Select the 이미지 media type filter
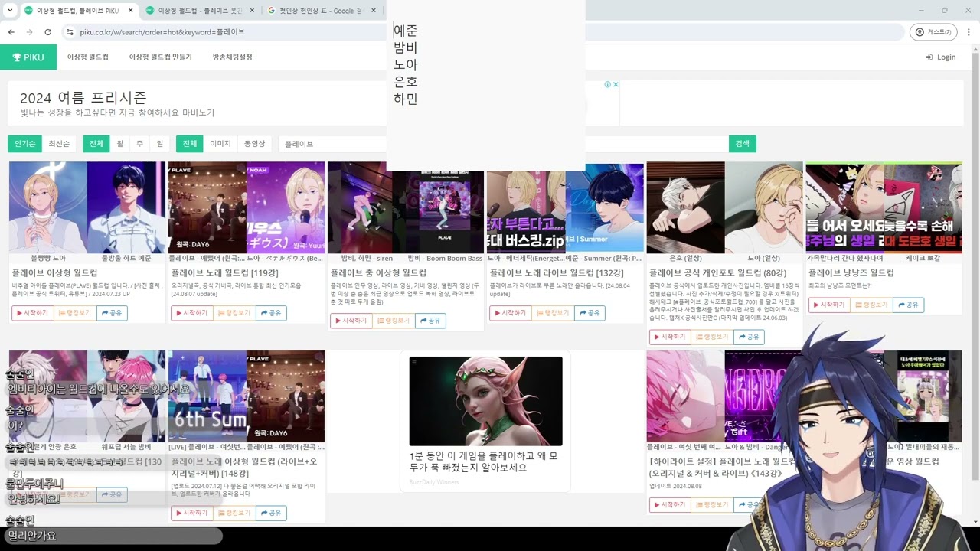Screen dimensions: 980x551 (220, 144)
